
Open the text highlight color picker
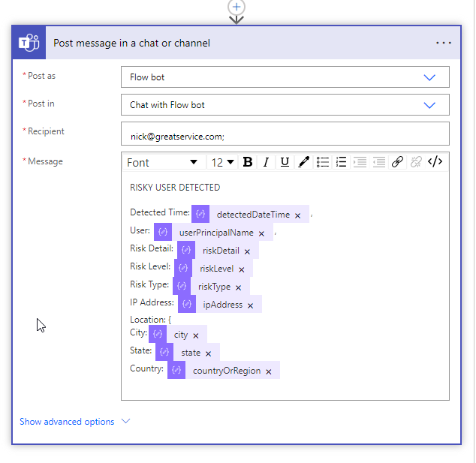[303, 162]
